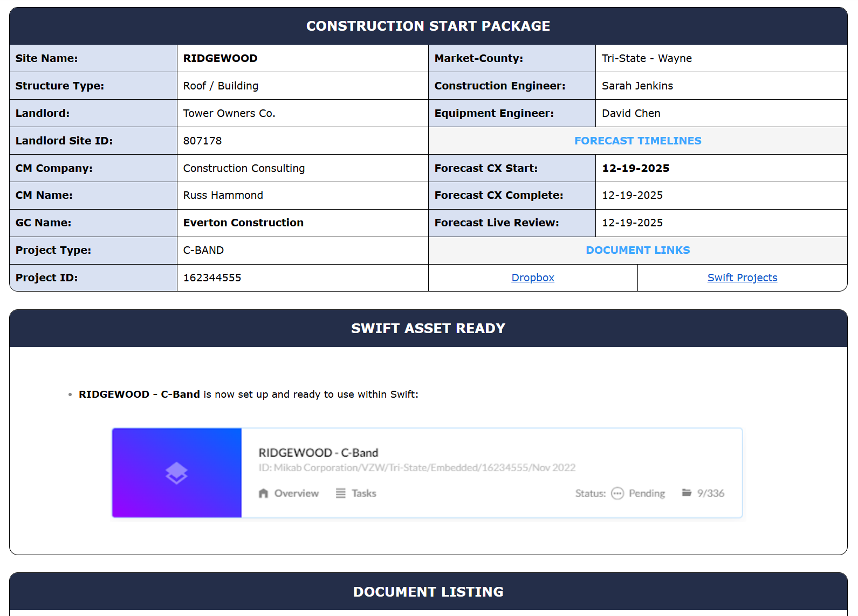Select the FORECAST TIMELINES heading

[637, 141]
